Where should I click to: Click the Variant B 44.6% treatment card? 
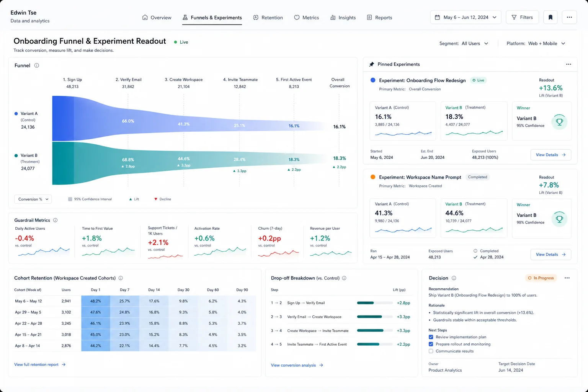(x=474, y=218)
